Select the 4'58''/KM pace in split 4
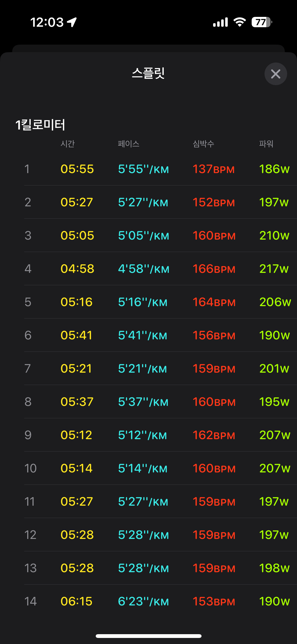 coord(144,269)
